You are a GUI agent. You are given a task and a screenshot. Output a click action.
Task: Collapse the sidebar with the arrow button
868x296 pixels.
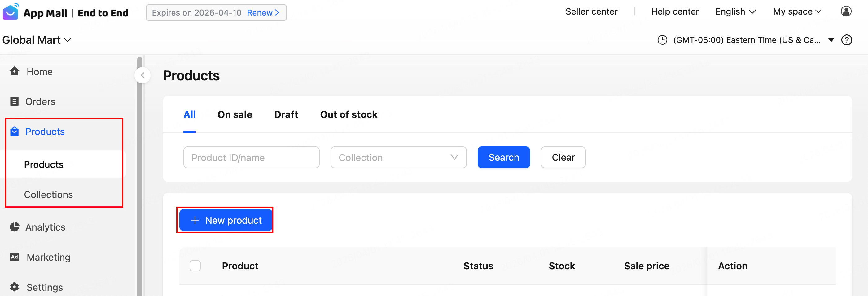143,75
